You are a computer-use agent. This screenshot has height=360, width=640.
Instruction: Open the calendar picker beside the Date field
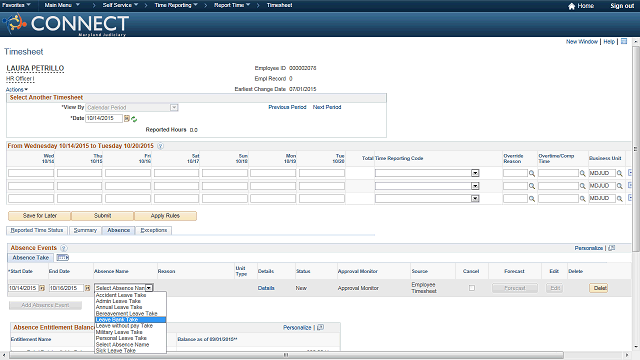[127, 118]
